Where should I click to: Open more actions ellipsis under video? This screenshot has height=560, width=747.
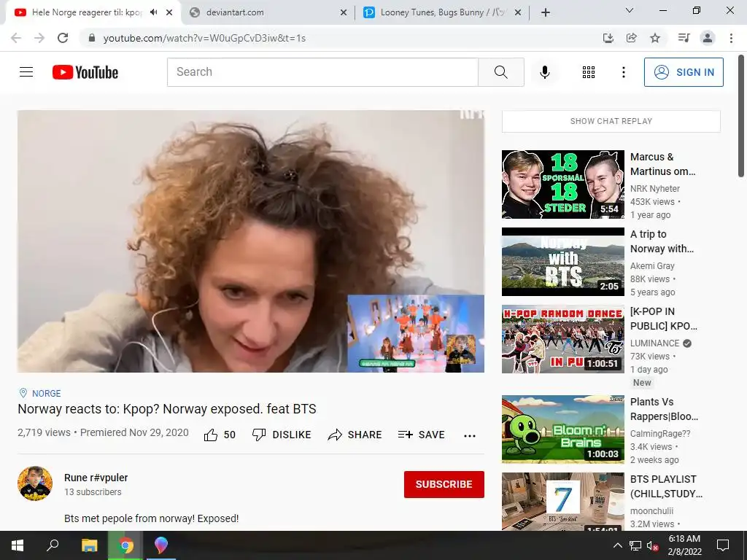[x=470, y=435]
